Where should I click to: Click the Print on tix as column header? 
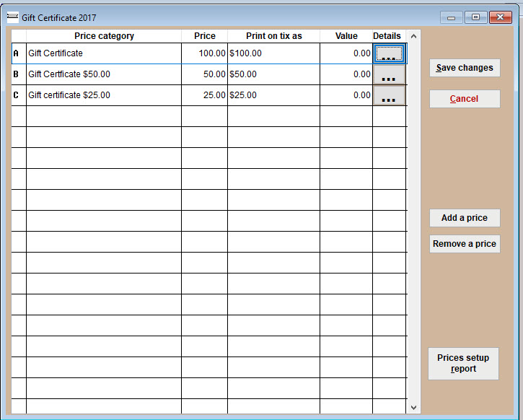(x=273, y=36)
